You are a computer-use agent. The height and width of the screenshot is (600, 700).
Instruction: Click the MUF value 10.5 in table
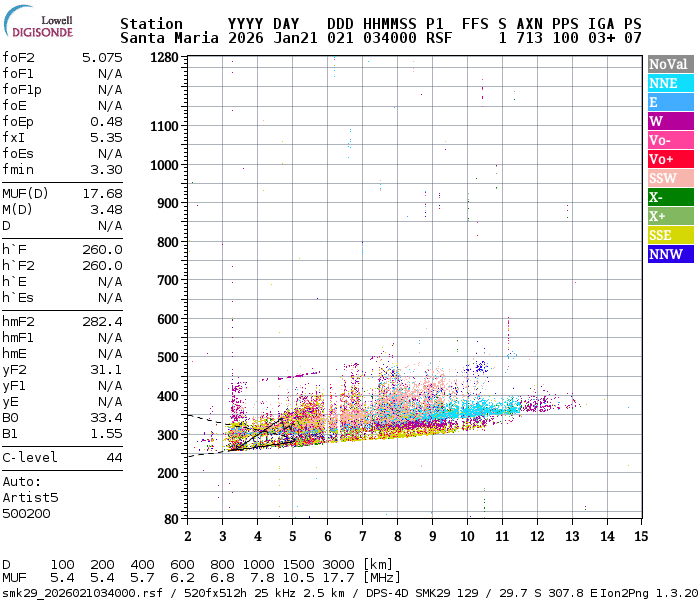point(298,578)
